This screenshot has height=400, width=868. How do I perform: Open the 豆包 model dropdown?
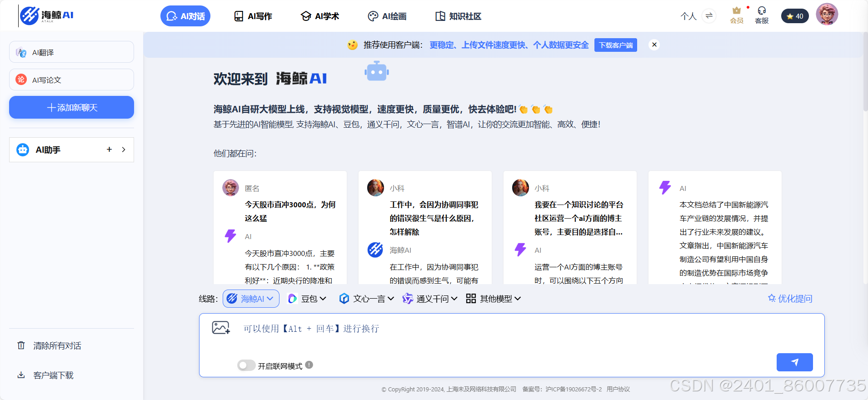point(307,299)
